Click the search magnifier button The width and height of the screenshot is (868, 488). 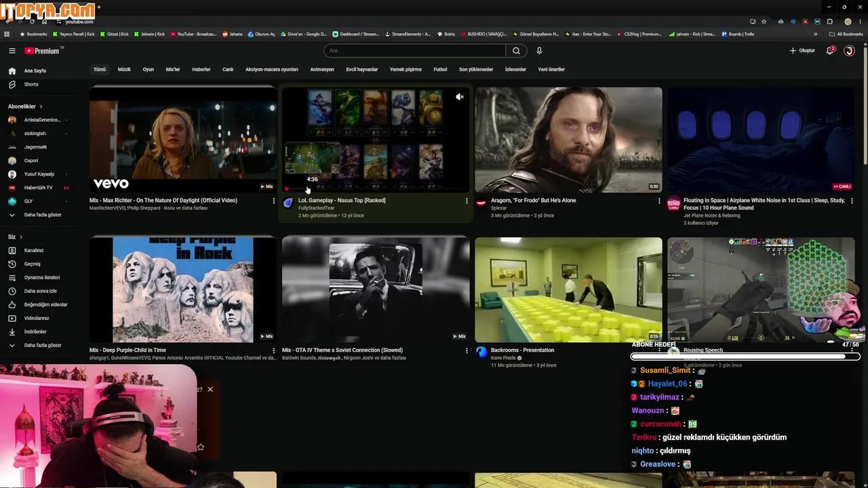pos(516,51)
